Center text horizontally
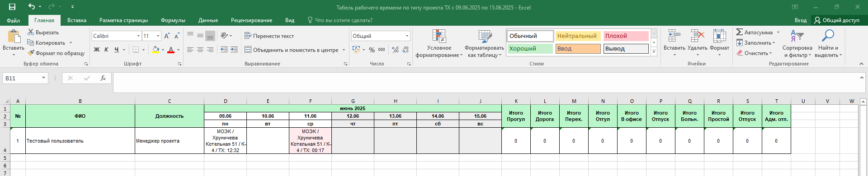 coord(200,50)
